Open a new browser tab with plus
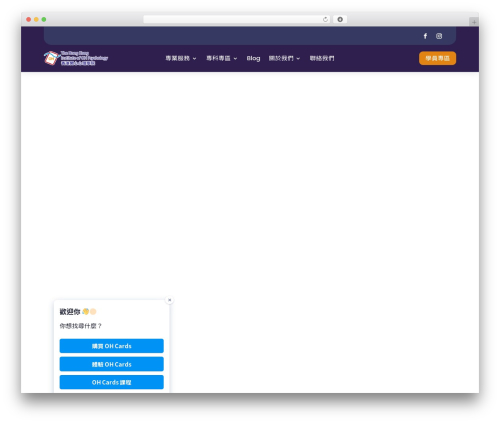Image resolution: width=500 pixels, height=423 pixels. click(x=474, y=22)
